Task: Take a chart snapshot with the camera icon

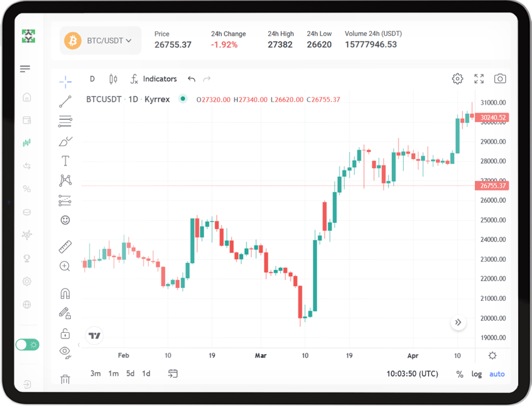Action: tap(499, 79)
